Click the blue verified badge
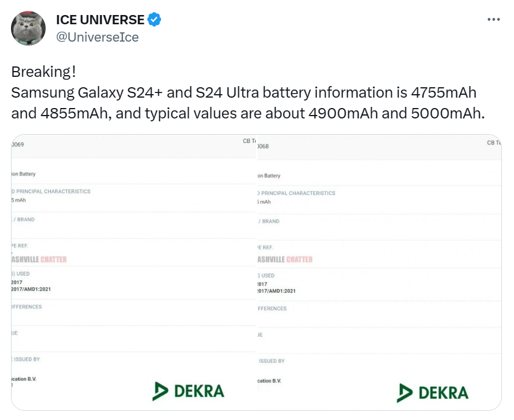The width and height of the screenshot is (514, 420). [154, 20]
